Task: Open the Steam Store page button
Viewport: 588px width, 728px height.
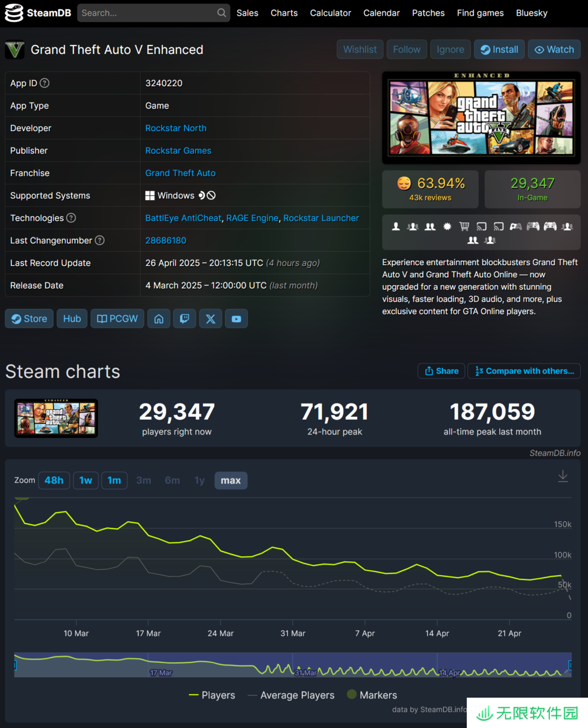Action: [x=29, y=318]
